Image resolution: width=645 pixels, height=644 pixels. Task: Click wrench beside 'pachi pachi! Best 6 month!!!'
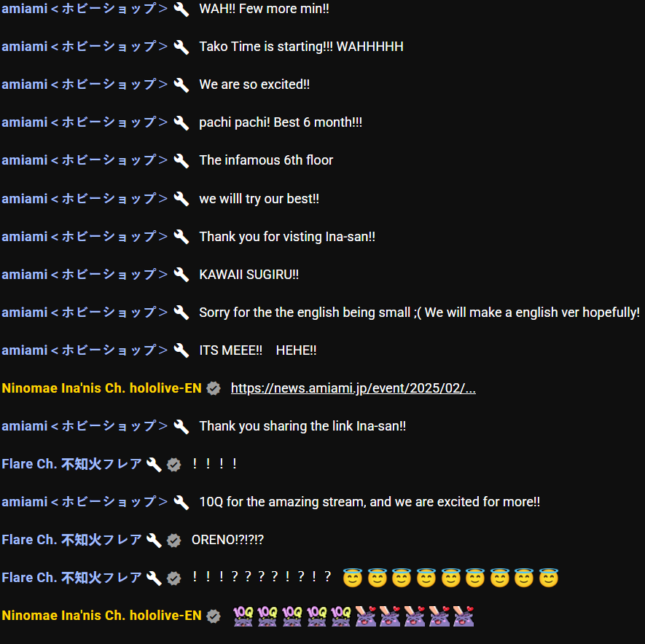click(x=181, y=122)
